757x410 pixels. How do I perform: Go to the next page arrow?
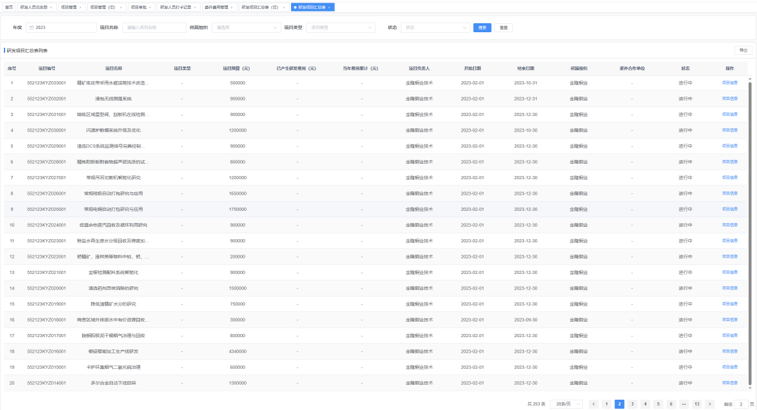click(710, 404)
